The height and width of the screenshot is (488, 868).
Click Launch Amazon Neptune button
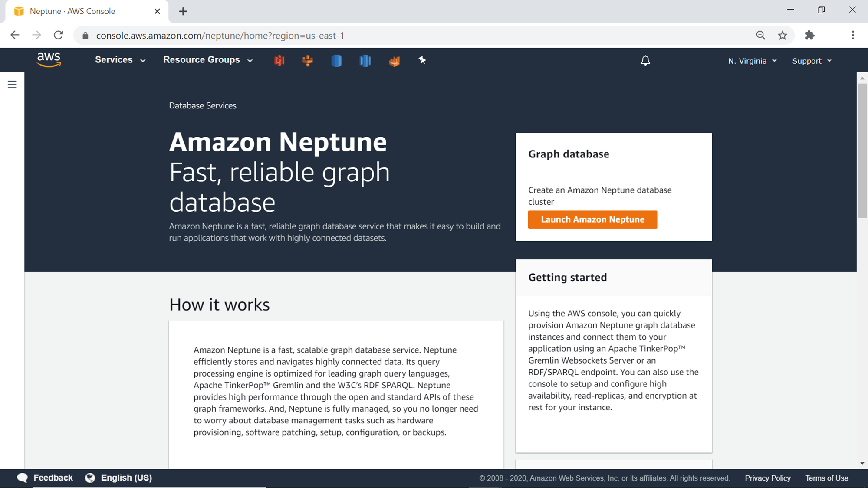(x=592, y=219)
